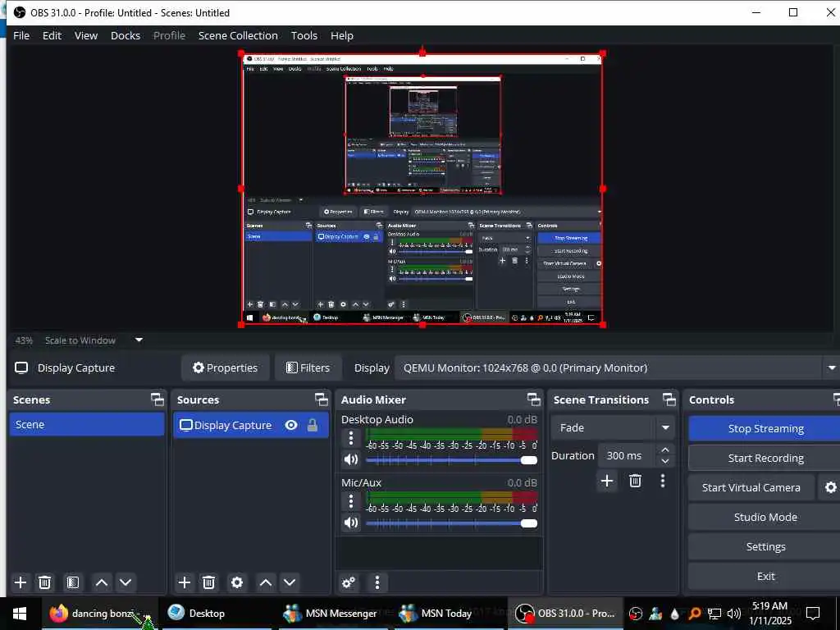Pop out the Audio Mixer dock
This screenshot has width=840, height=630.
(x=533, y=399)
